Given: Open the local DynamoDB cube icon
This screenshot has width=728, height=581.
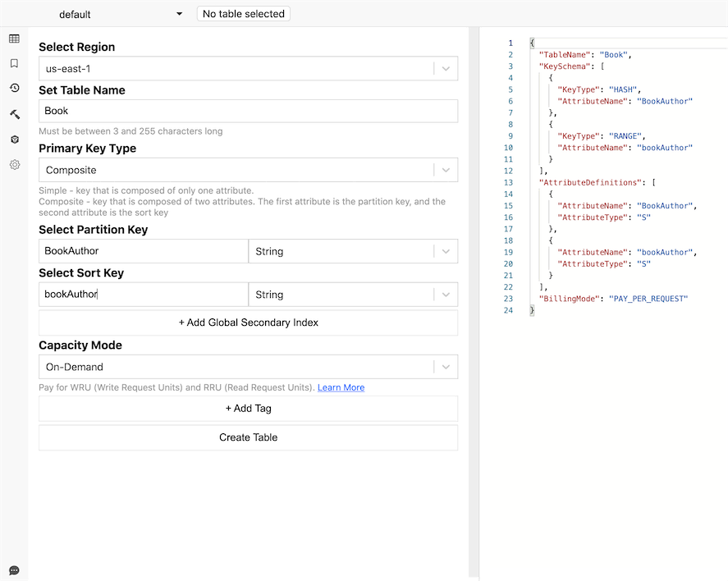Looking at the screenshot, I should [13, 140].
